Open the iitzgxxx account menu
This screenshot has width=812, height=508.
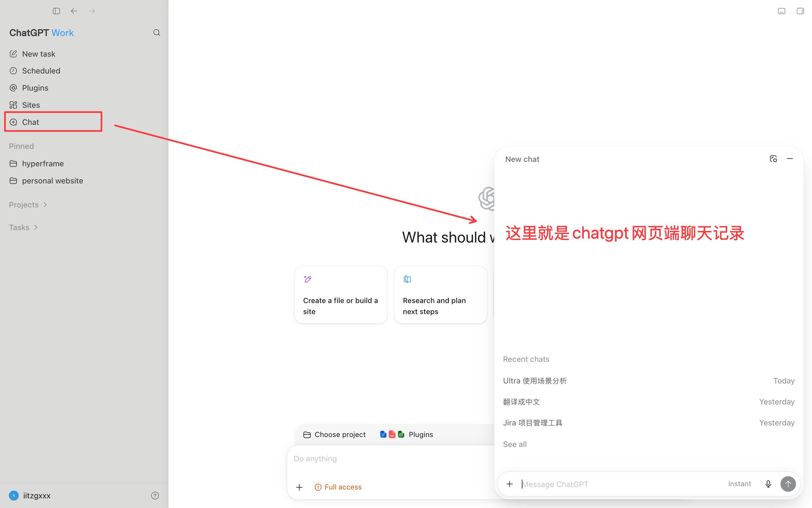coord(30,496)
